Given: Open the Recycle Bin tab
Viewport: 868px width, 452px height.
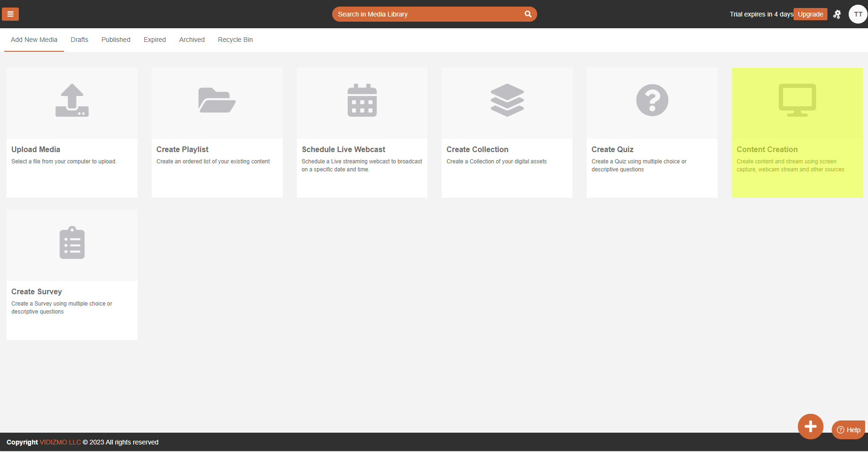Looking at the screenshot, I should coord(235,40).
